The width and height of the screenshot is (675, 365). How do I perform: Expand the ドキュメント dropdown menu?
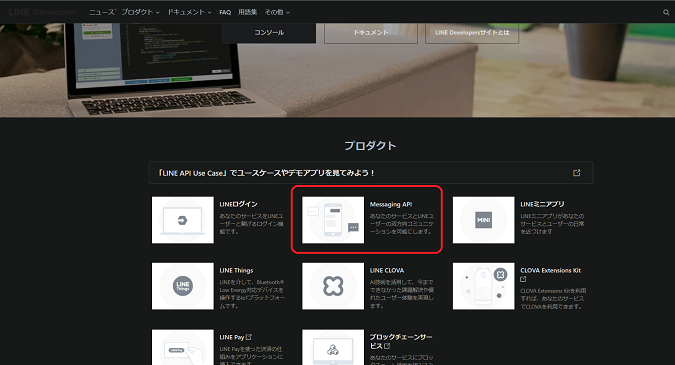pos(189,12)
